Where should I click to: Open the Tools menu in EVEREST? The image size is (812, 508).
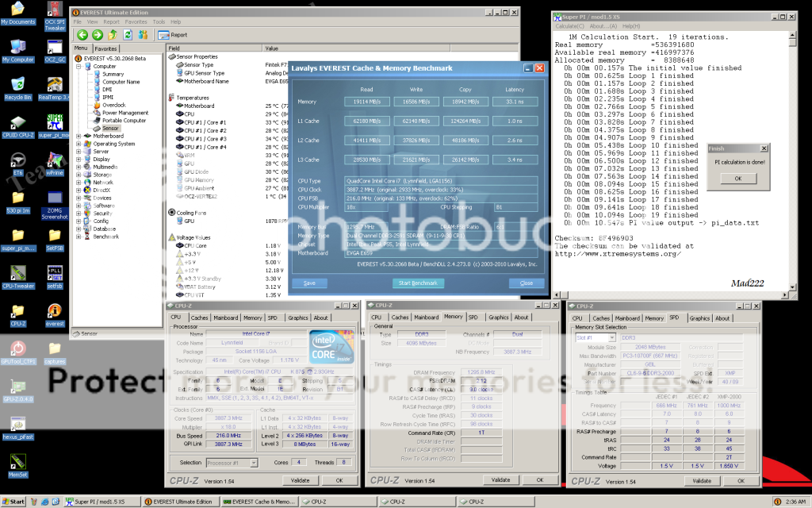pos(159,21)
